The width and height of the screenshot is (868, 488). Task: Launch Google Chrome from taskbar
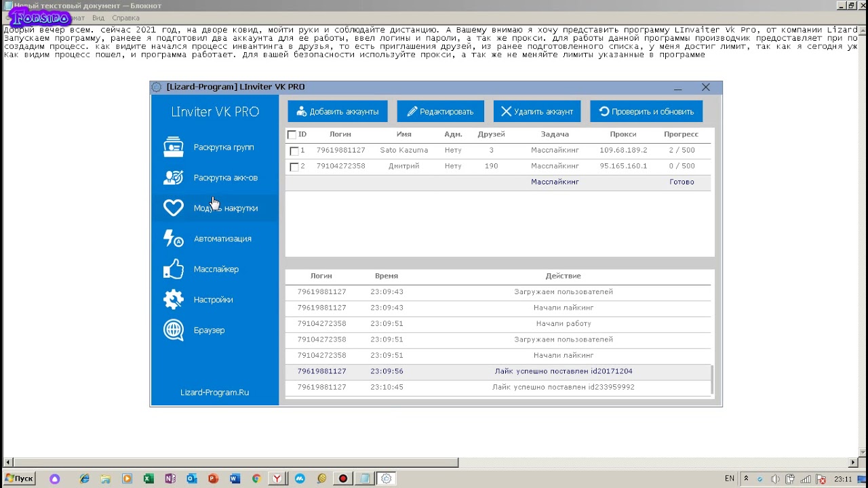(256, 479)
